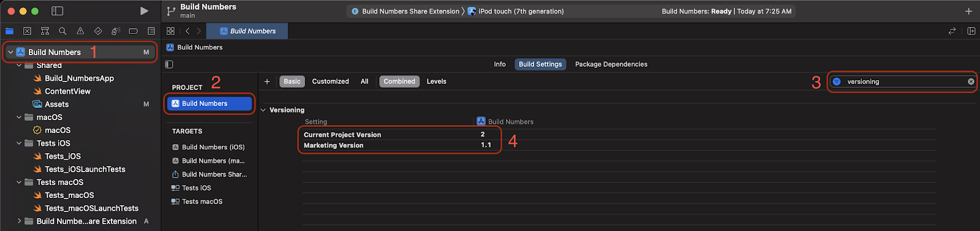Open the macOS entitlements file
Image resolution: width=980 pixels, height=231 pixels.
(58, 131)
